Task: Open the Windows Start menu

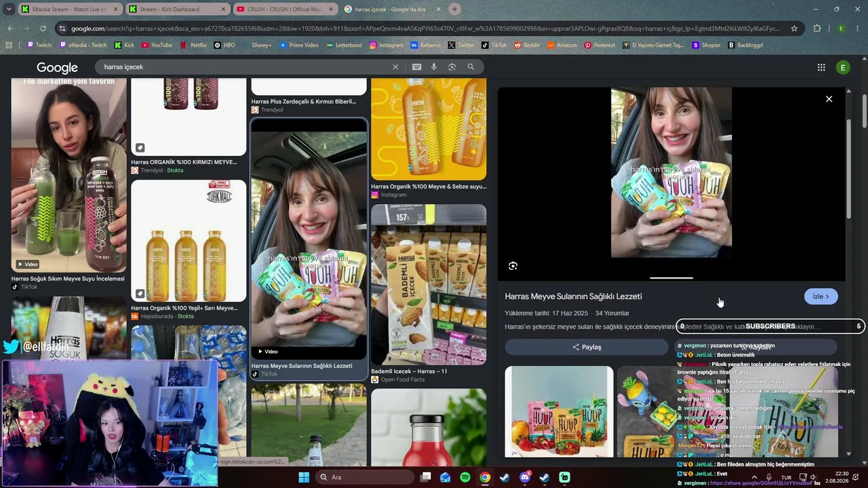Action: 304,477
